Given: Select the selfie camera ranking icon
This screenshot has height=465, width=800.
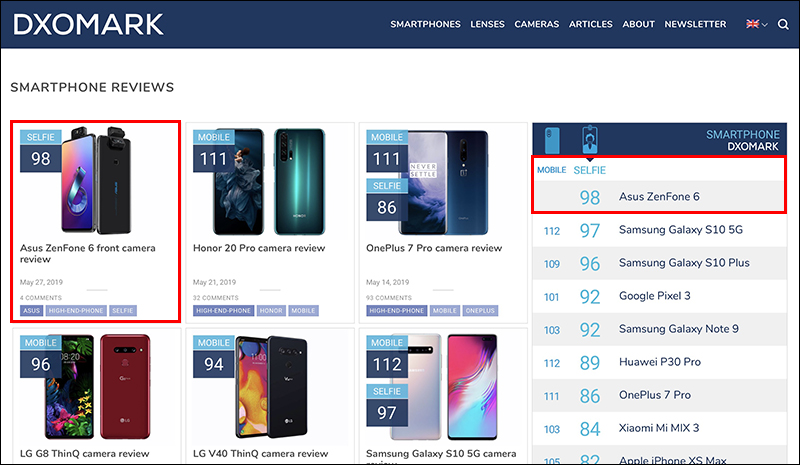Looking at the screenshot, I should [589, 139].
